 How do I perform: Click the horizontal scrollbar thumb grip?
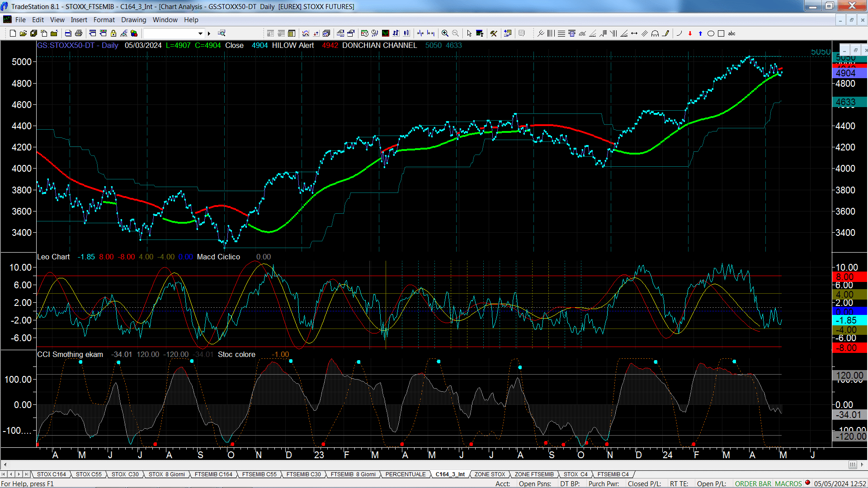[853, 465]
